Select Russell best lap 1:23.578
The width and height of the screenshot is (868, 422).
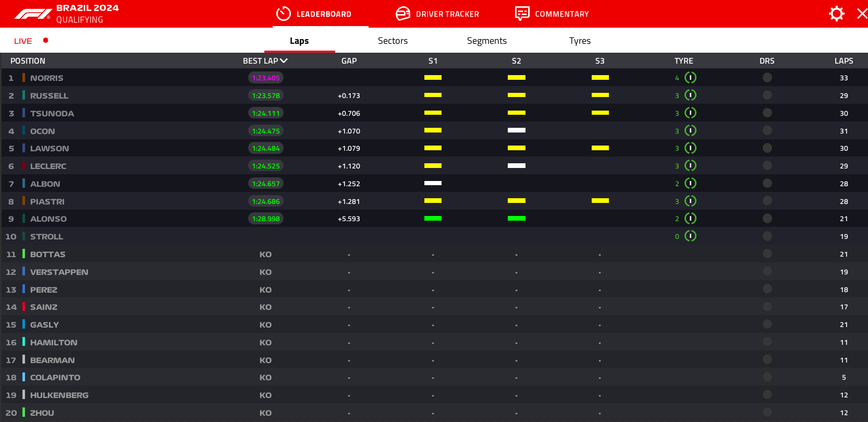266,95
